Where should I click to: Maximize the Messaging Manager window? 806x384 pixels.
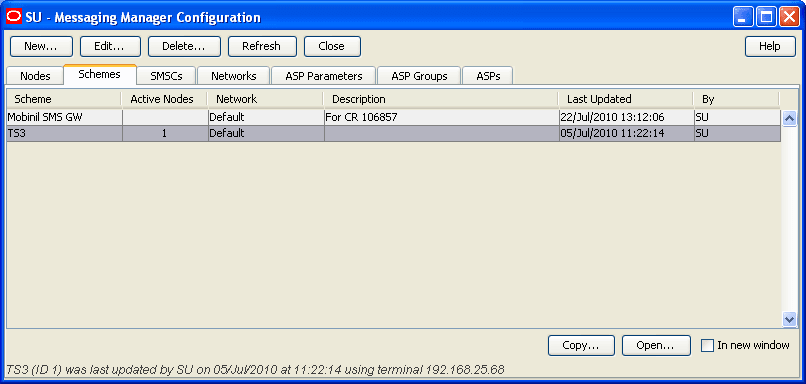pyautogui.click(x=766, y=17)
